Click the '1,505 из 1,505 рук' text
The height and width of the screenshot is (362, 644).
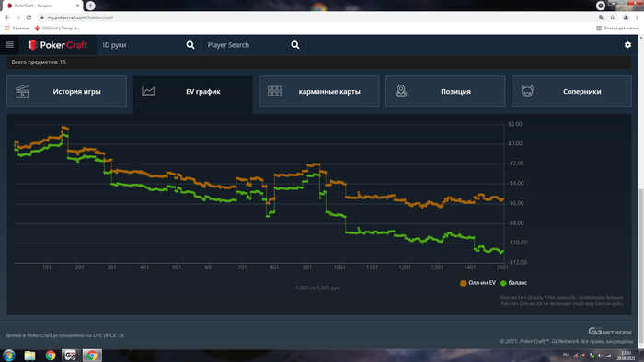point(317,288)
